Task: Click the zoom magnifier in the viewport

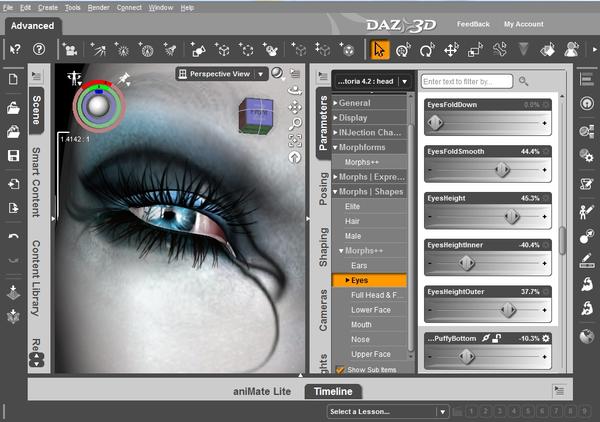Action: click(x=295, y=124)
